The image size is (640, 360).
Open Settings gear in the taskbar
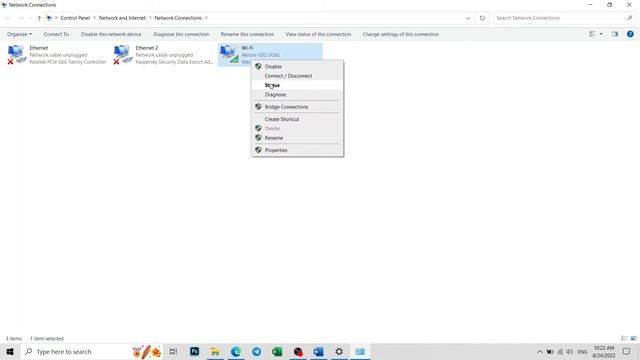pyautogui.click(x=339, y=351)
